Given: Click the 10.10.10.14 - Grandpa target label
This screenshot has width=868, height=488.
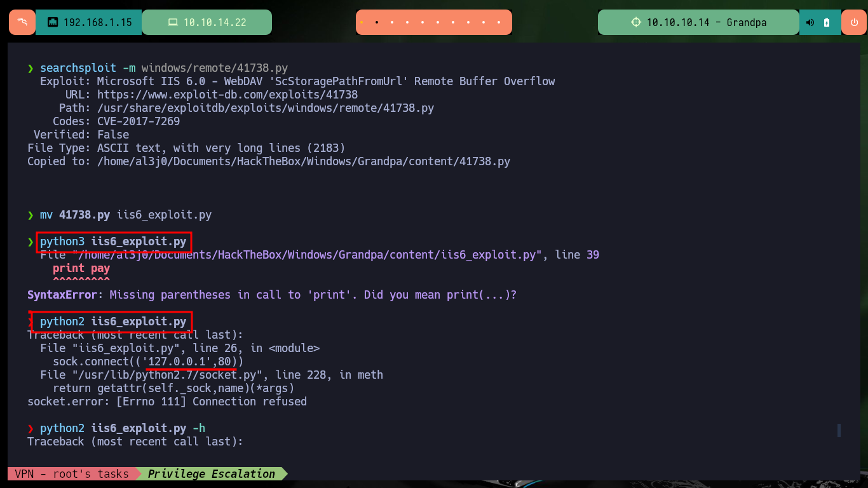Looking at the screenshot, I should (707, 22).
